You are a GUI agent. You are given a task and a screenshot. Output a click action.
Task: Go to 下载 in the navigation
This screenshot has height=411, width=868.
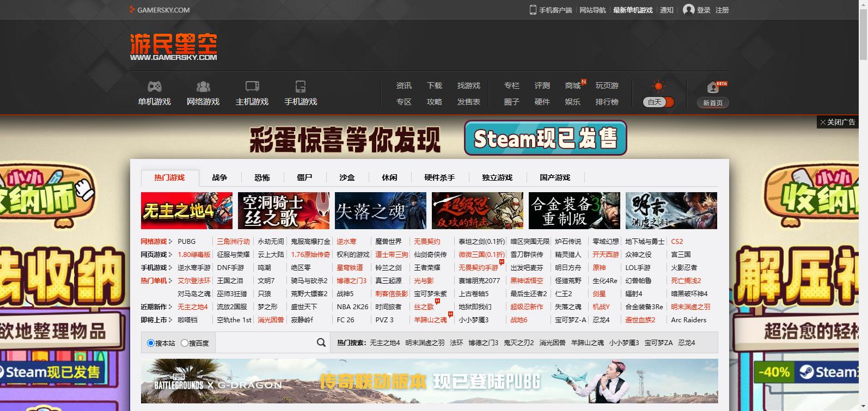coord(435,85)
